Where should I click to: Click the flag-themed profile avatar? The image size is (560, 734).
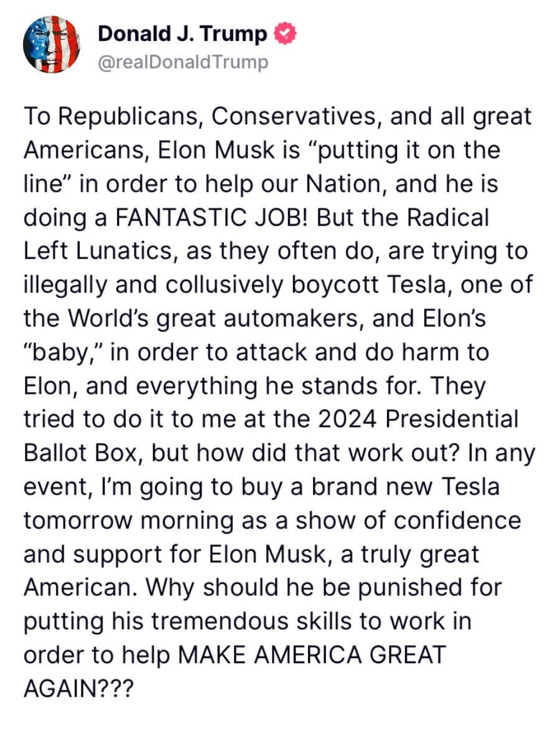pyautogui.click(x=52, y=45)
